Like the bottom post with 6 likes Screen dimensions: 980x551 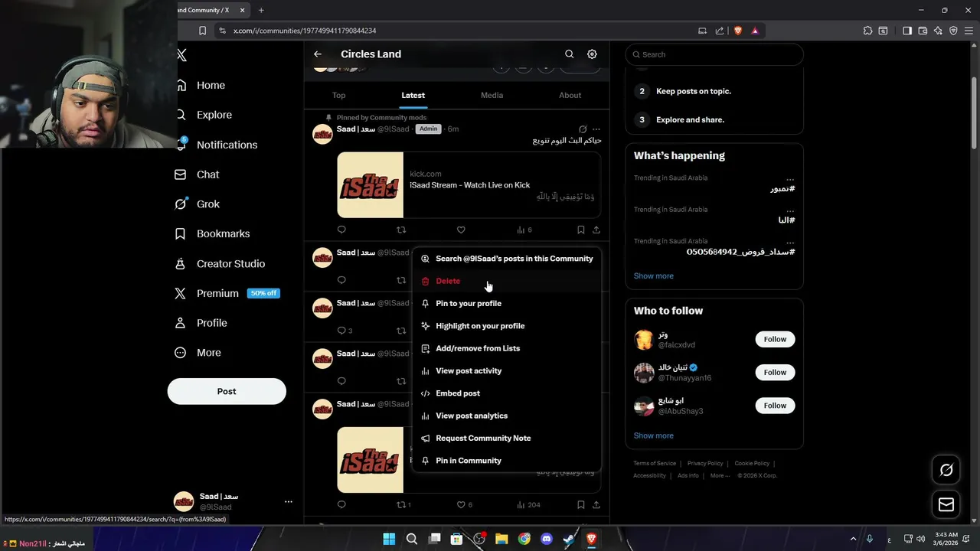point(465,505)
